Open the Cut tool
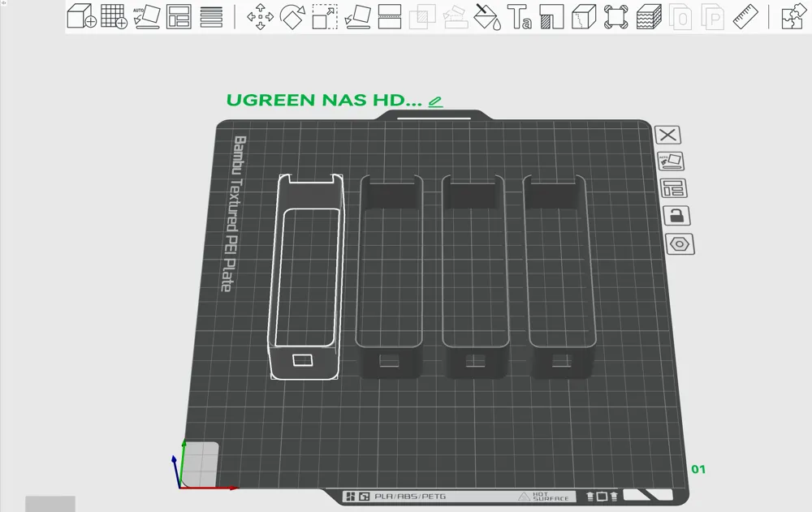 [x=390, y=16]
